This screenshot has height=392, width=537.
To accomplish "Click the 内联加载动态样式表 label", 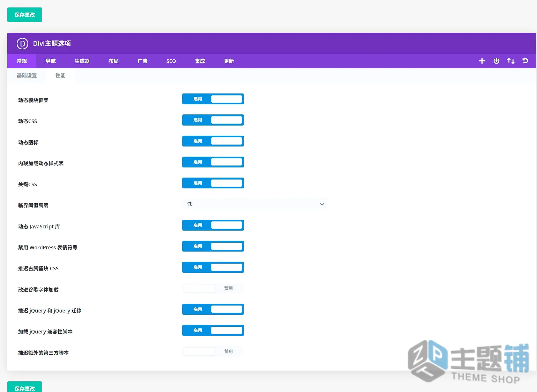I will pyautogui.click(x=41, y=163).
